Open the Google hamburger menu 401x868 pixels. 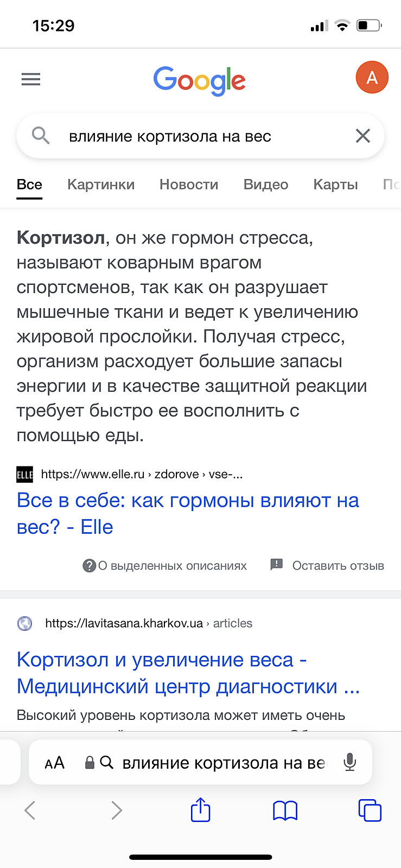pyautogui.click(x=31, y=80)
